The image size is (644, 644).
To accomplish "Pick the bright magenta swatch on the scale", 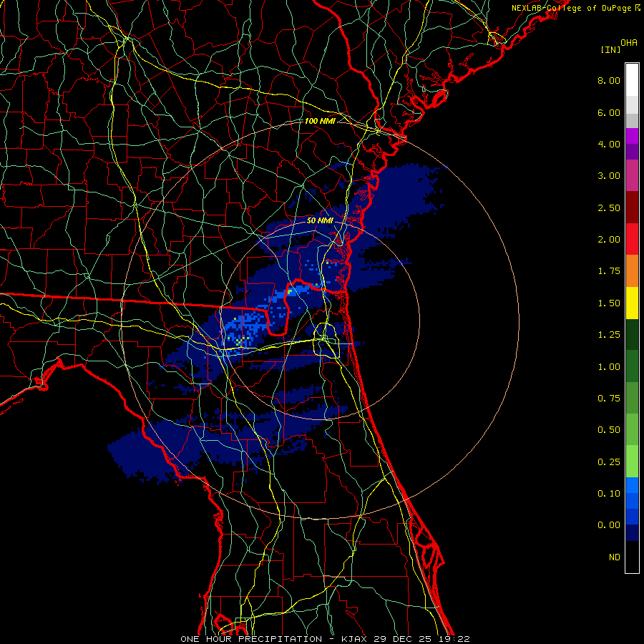I will 632,136.
